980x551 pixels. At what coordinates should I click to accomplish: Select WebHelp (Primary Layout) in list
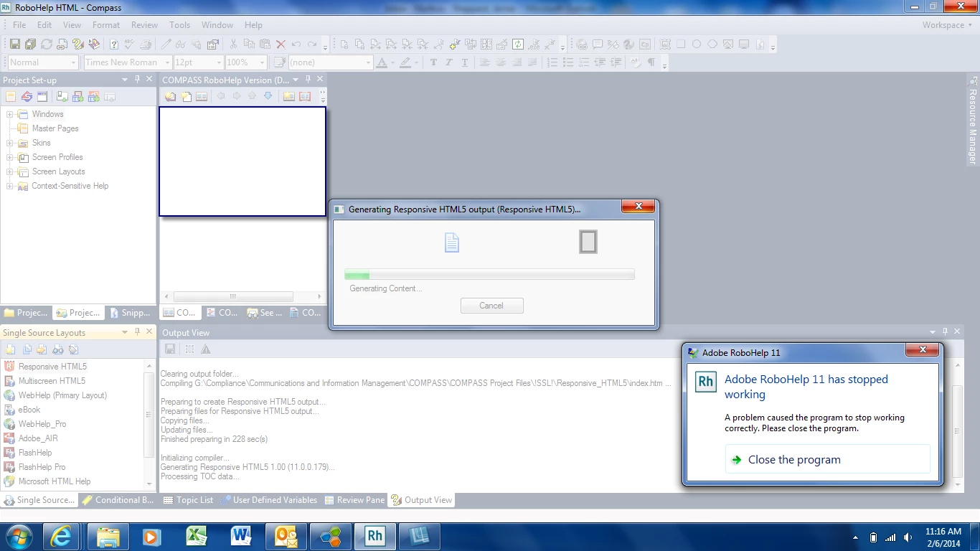coord(62,395)
